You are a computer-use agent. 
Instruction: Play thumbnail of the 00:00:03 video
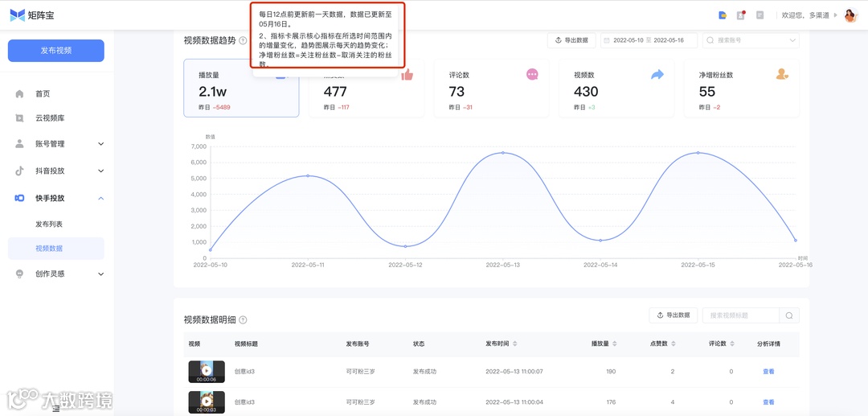coord(207,402)
